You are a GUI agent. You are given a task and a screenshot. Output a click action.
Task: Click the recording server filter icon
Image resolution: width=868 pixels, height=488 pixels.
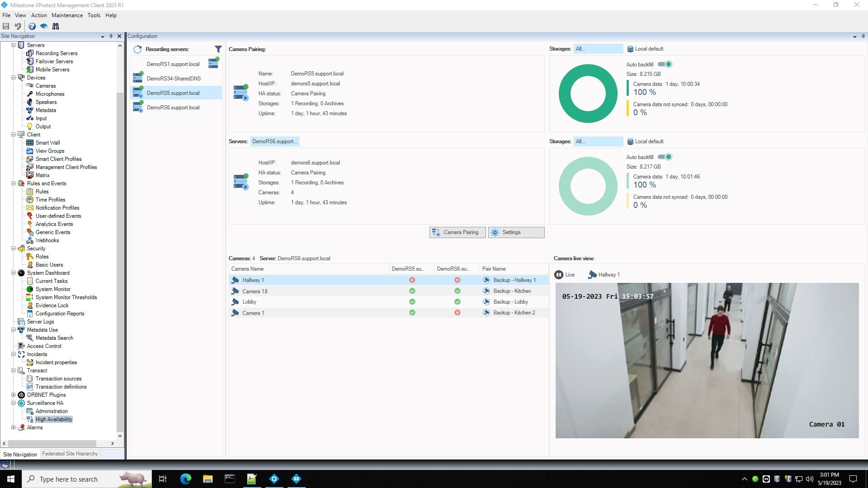coord(218,49)
